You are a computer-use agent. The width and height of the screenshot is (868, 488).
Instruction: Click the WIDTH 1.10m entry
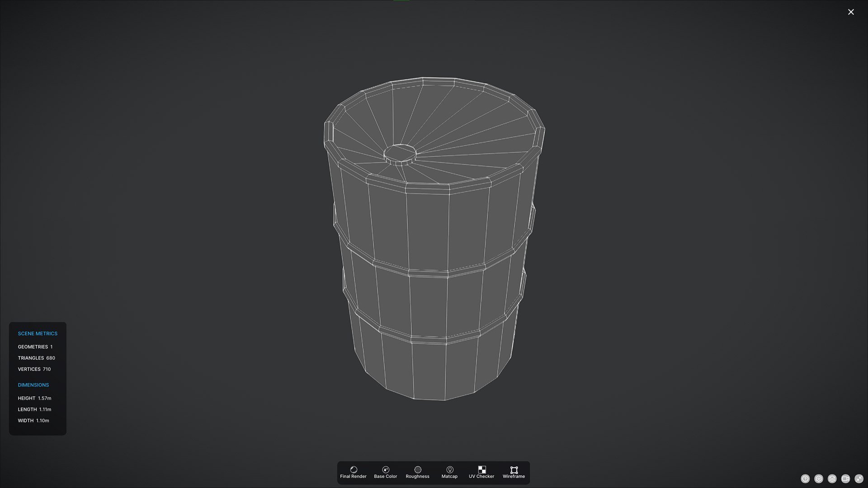tap(33, 421)
